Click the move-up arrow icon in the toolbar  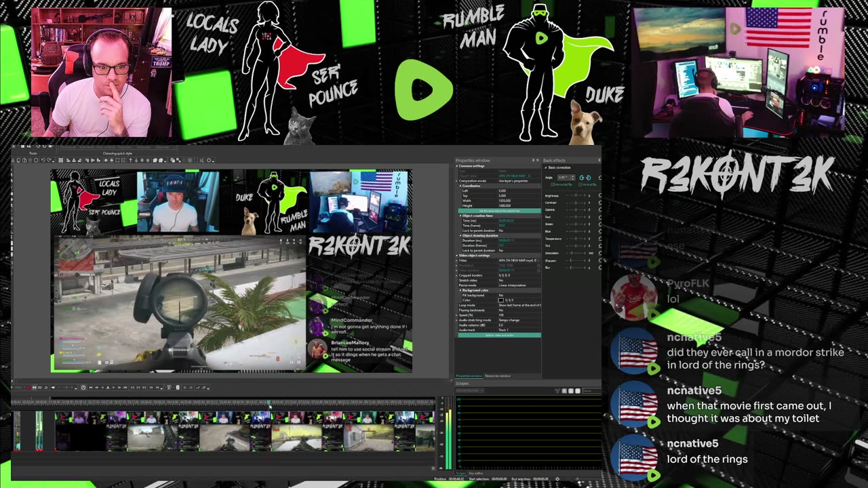(x=130, y=161)
